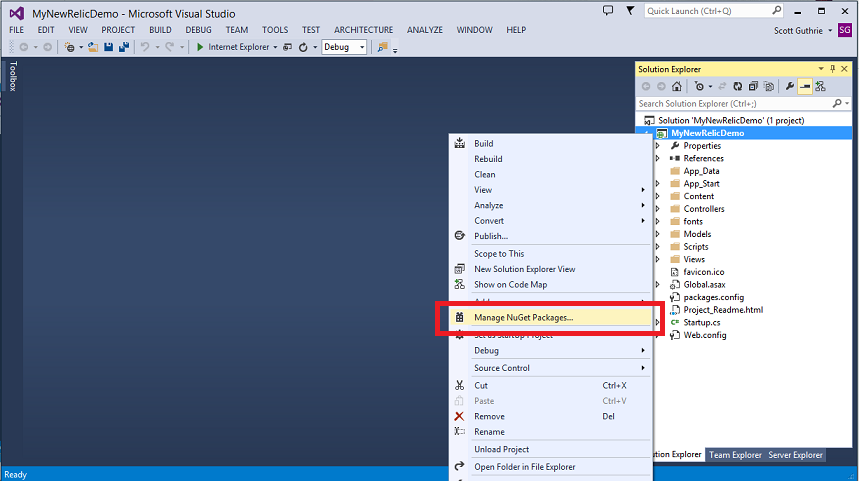Choose Rebuild in the context menu
Viewport: 859px width, 481px height.
pyautogui.click(x=551, y=159)
